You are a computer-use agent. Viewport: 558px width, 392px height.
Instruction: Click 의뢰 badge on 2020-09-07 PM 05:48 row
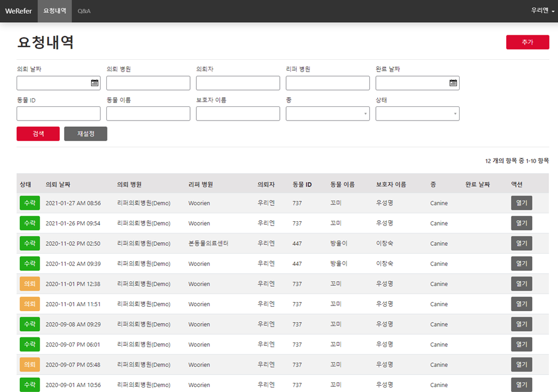(x=30, y=365)
